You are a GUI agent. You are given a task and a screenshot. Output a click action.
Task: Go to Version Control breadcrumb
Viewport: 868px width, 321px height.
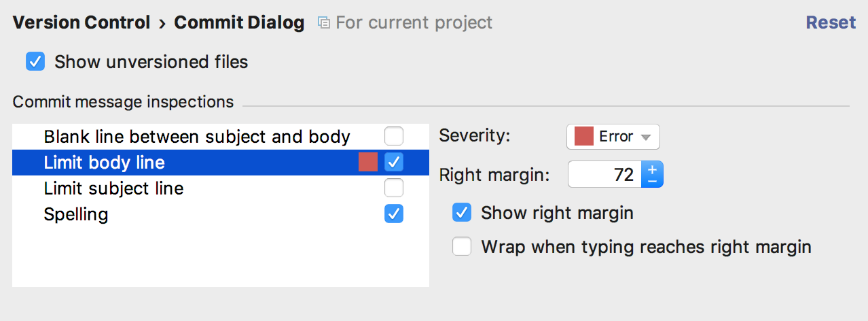coord(82,22)
